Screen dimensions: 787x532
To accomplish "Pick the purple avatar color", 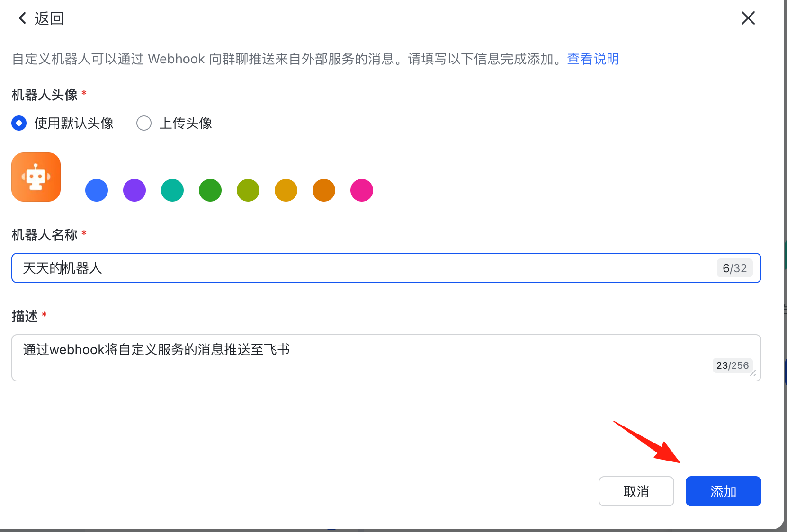I will tap(134, 190).
